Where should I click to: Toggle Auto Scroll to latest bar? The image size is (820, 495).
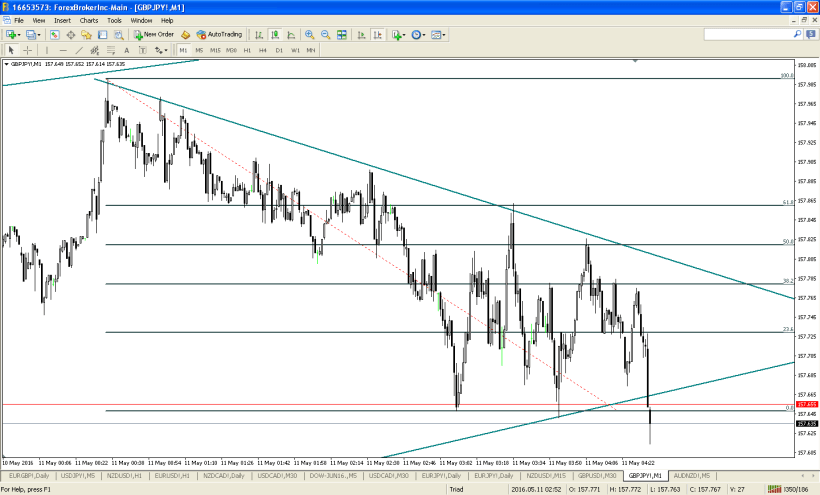361,34
